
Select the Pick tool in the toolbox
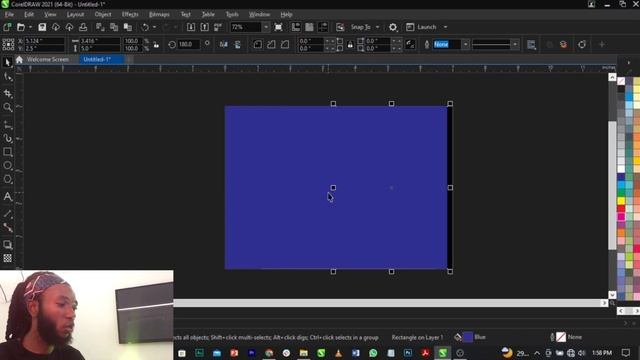(x=7, y=62)
